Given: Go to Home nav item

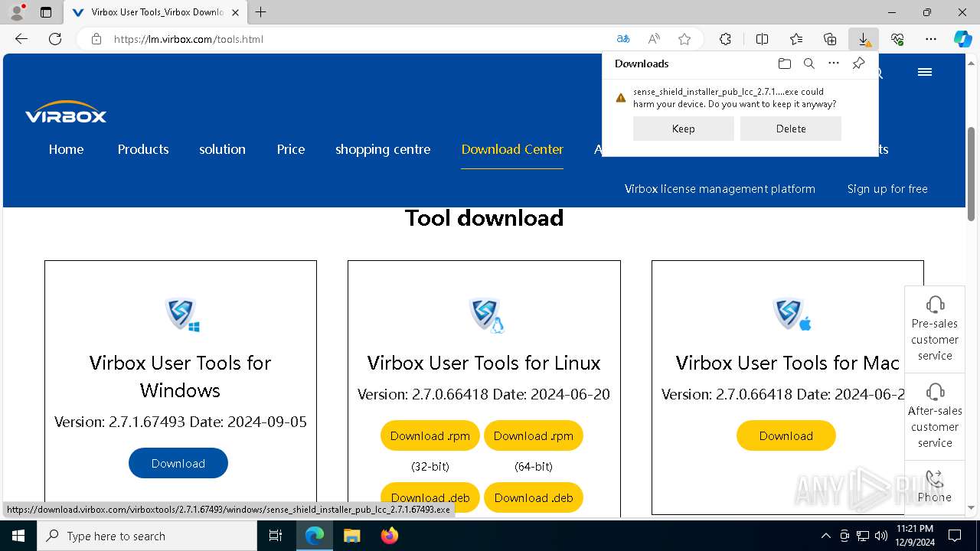Looking at the screenshot, I should click(x=66, y=149).
